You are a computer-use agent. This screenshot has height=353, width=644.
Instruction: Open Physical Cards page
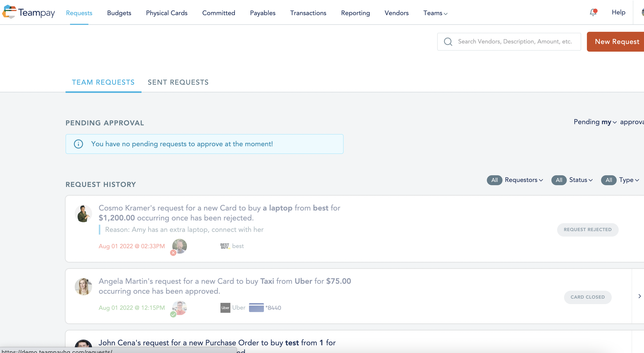click(x=167, y=13)
